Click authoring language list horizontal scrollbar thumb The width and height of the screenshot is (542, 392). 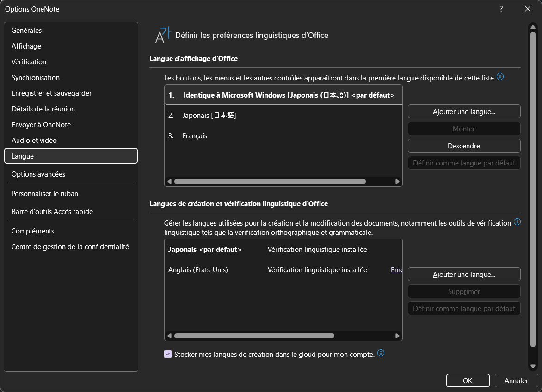coord(254,336)
